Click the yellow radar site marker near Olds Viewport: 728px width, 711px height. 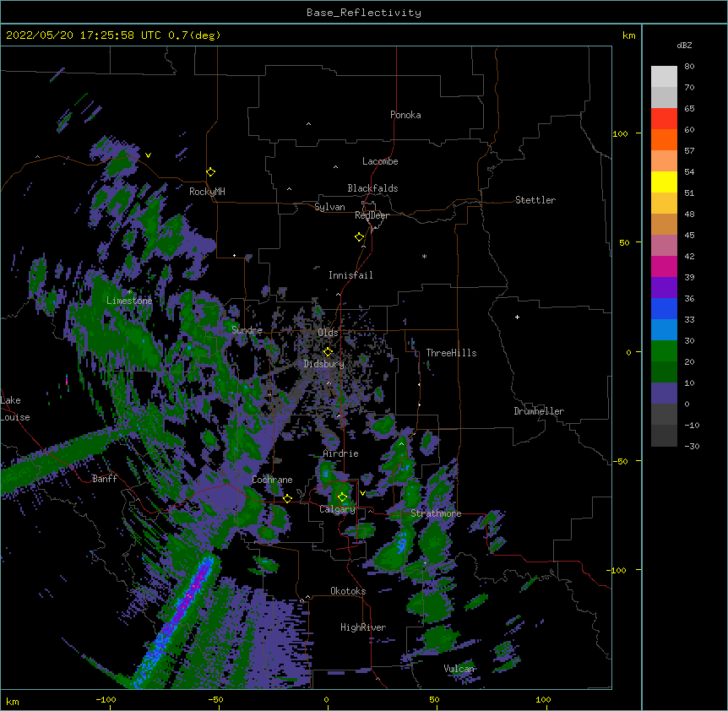(x=328, y=352)
